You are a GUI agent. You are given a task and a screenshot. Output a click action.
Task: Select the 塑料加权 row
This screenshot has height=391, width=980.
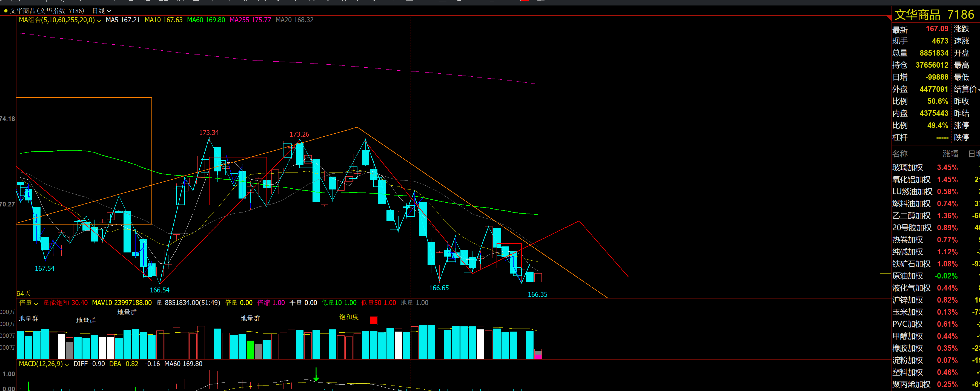tap(936, 372)
